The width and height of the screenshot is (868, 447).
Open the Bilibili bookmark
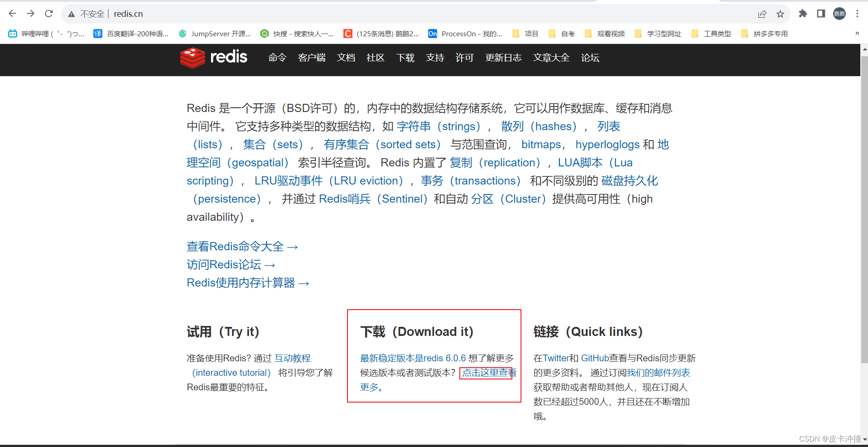click(x=46, y=34)
